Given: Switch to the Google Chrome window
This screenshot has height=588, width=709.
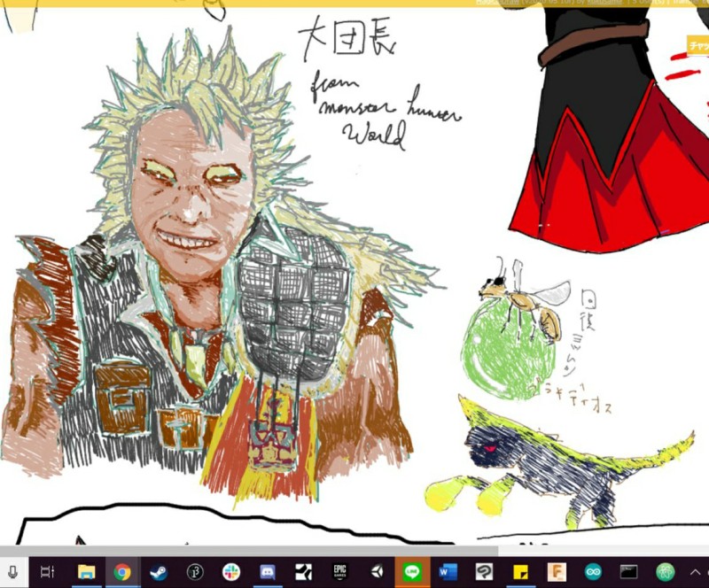Looking at the screenshot, I should (x=122, y=572).
